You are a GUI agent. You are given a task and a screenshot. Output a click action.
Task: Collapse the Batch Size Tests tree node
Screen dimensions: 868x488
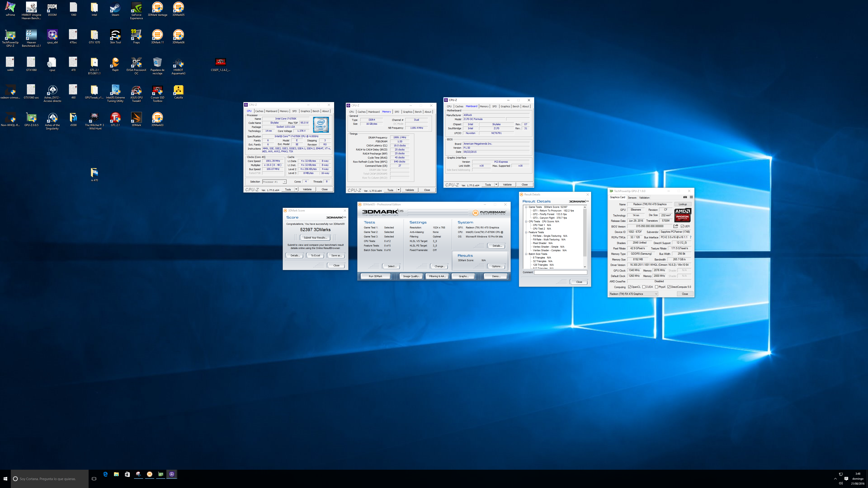click(526, 254)
